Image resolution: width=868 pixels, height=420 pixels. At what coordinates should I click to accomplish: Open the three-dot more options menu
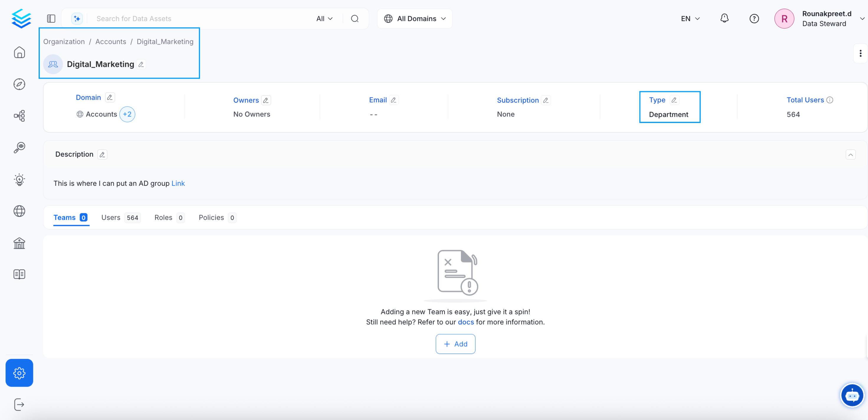click(x=860, y=53)
